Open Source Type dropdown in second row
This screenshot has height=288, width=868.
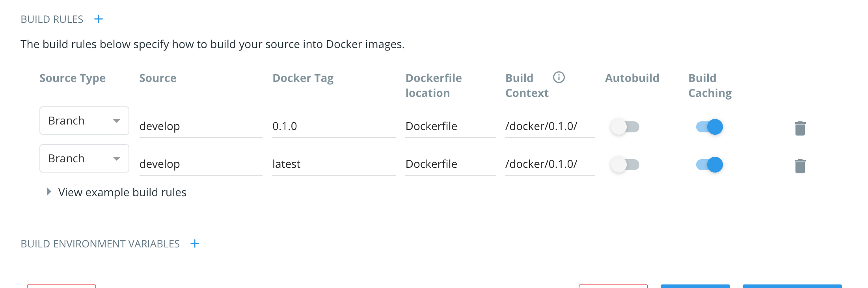84,158
